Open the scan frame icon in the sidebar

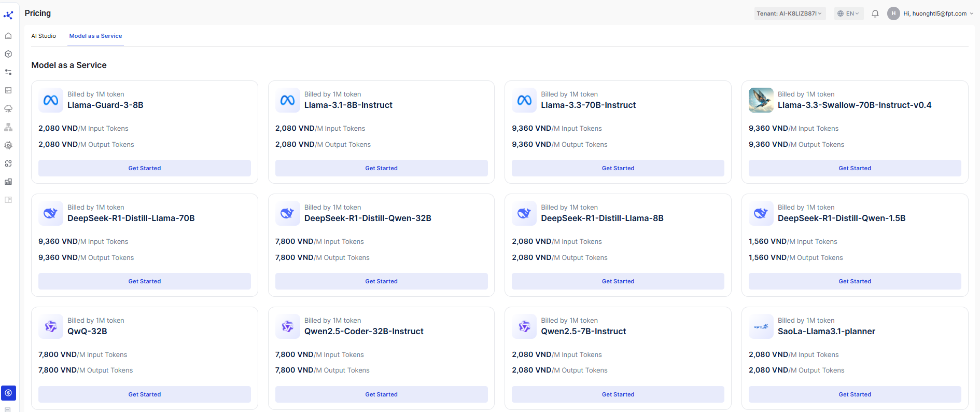coord(8,163)
